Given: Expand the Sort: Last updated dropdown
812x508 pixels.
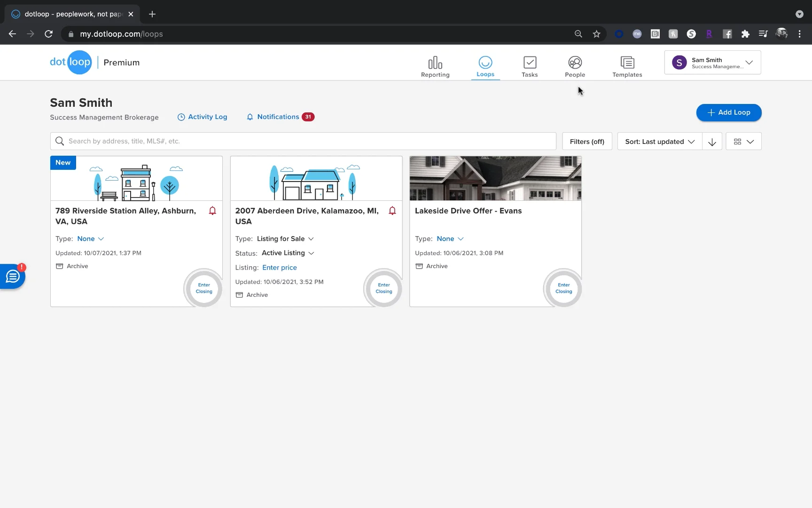Looking at the screenshot, I should (660, 142).
